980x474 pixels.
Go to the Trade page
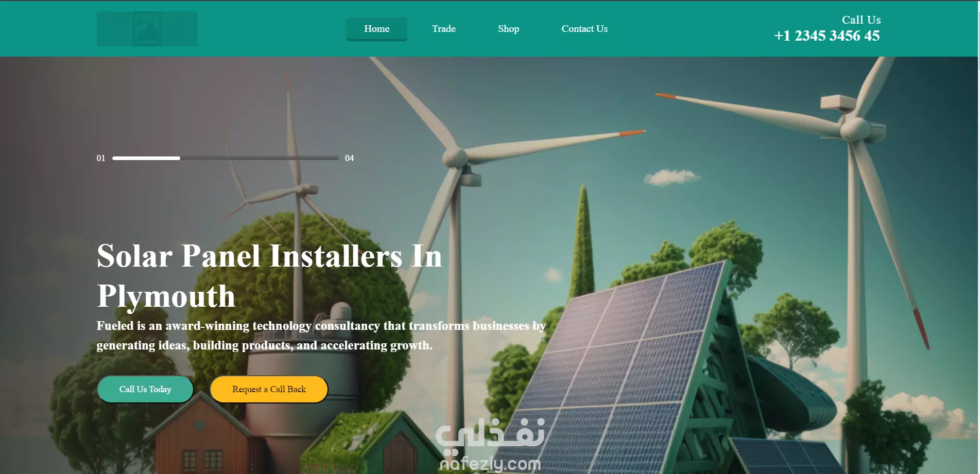pyautogui.click(x=443, y=29)
